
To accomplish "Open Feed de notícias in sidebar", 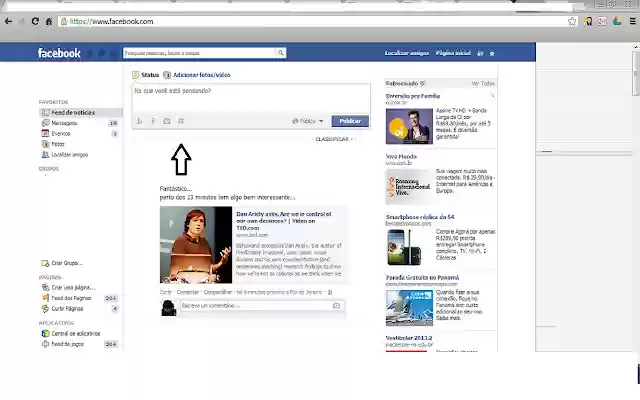I will (80, 112).
